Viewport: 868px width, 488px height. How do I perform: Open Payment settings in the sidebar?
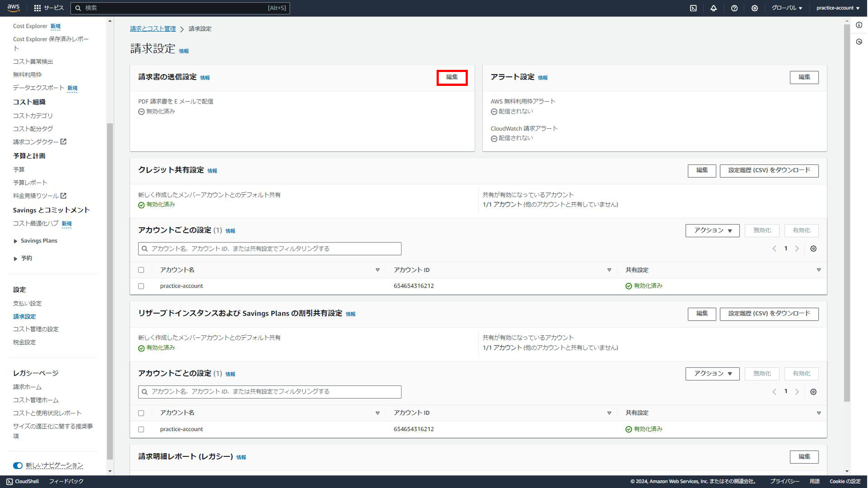pos(27,303)
